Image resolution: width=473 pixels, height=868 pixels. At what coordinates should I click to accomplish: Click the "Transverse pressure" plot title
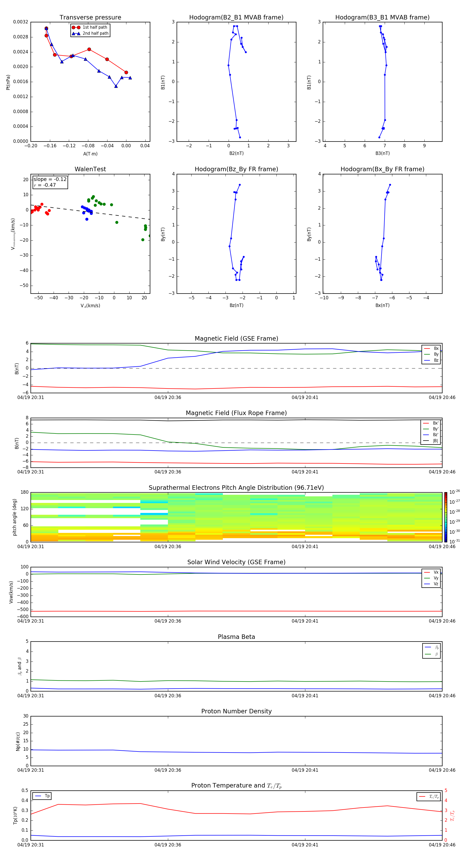(90, 18)
